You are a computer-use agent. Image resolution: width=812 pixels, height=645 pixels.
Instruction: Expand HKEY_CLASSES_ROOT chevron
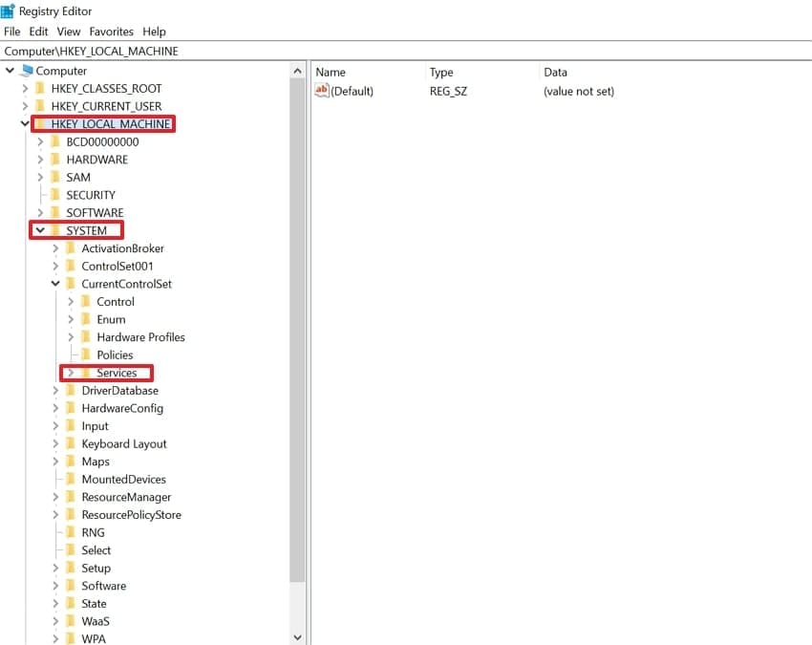(x=25, y=89)
